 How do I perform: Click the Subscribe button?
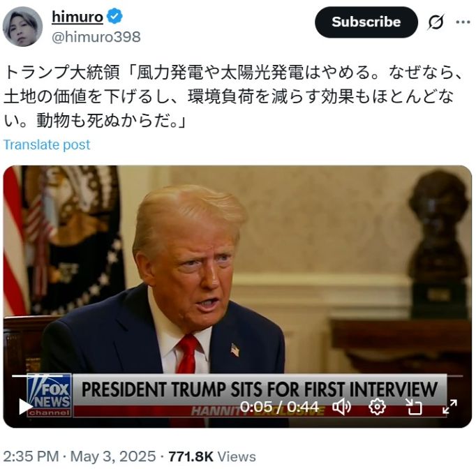click(x=366, y=22)
